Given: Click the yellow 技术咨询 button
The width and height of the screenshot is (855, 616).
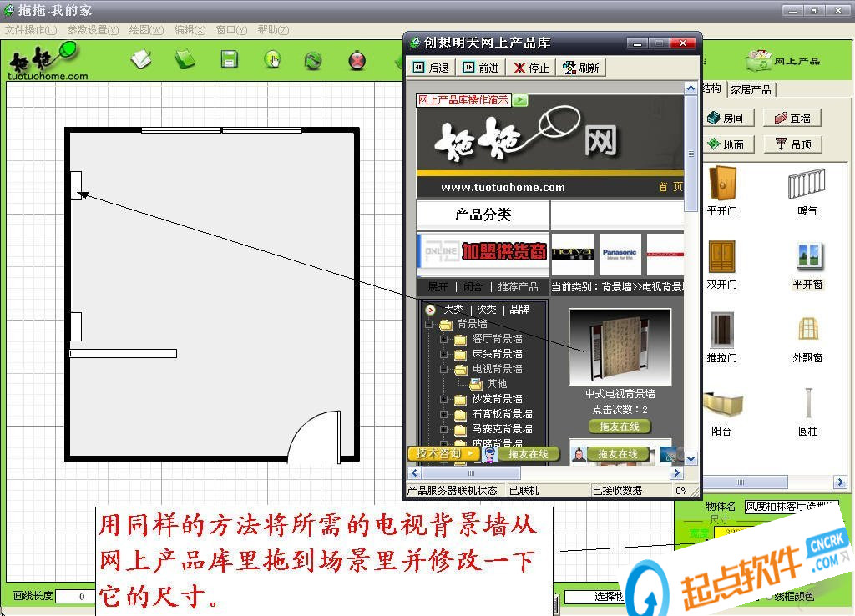Looking at the screenshot, I should (444, 453).
